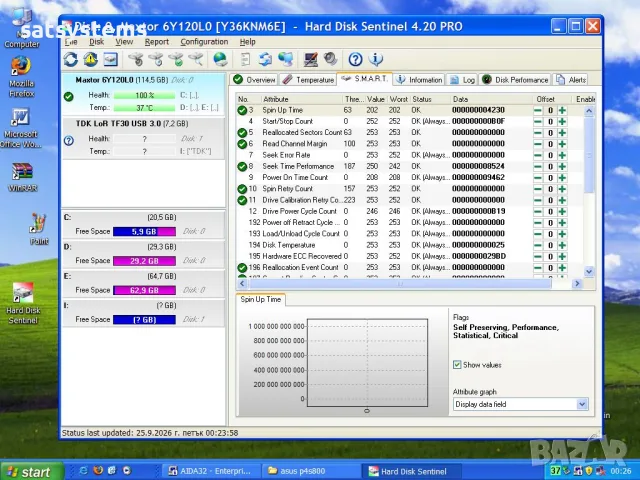Select the TDK LoR TF30 USB 3.0 disk

[x=143, y=138]
